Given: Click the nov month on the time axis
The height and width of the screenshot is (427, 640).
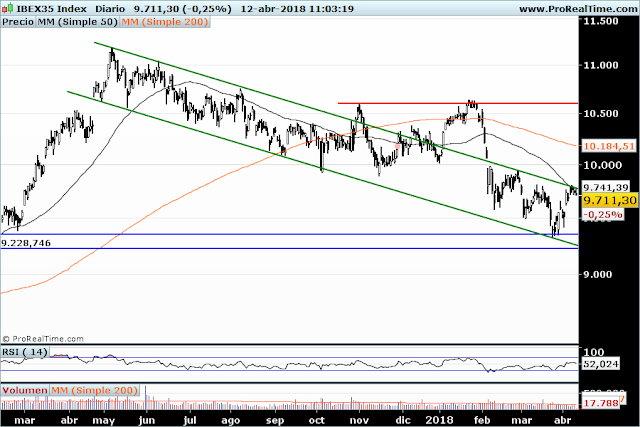Looking at the screenshot, I should point(359,420).
